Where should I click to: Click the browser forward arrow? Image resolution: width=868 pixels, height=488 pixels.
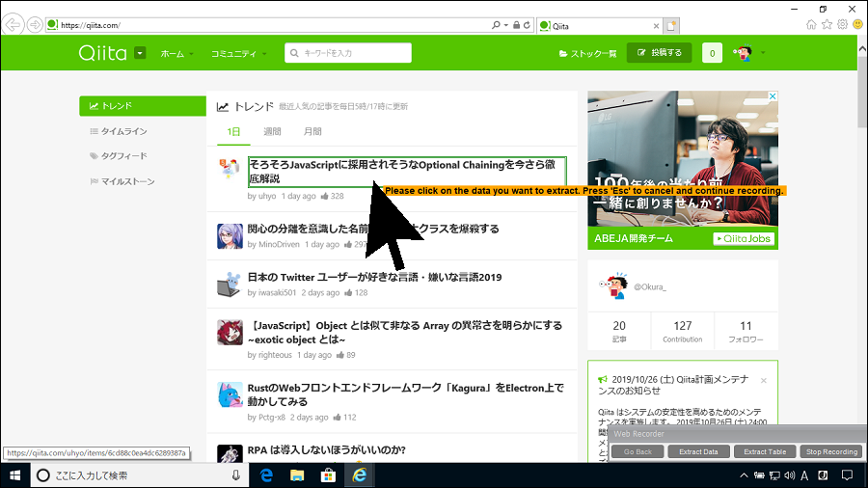pos(35,25)
